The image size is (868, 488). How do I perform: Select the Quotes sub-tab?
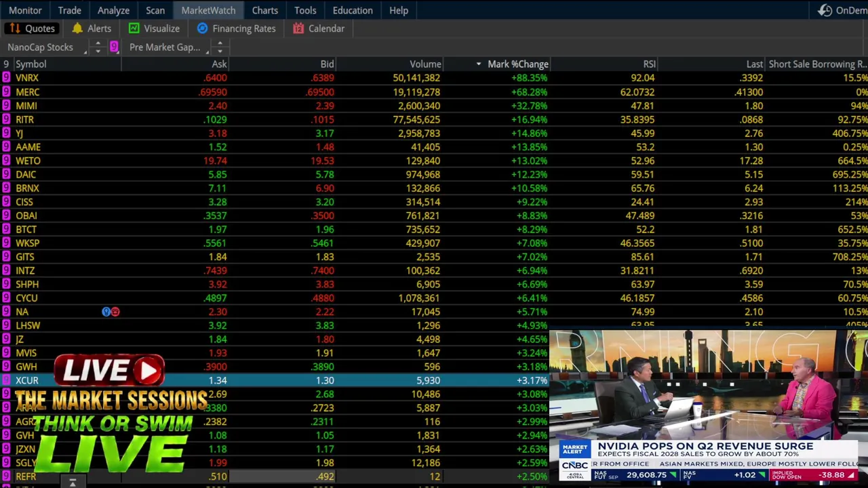[32, 28]
